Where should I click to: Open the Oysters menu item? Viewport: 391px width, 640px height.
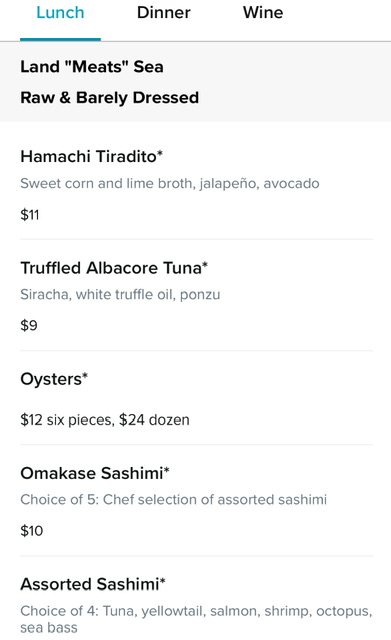click(54, 379)
